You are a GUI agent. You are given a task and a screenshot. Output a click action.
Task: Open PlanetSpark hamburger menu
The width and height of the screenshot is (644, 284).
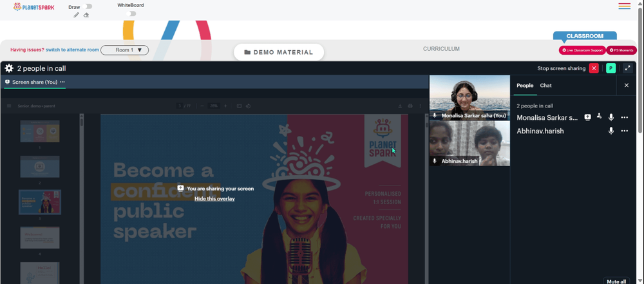624,6
